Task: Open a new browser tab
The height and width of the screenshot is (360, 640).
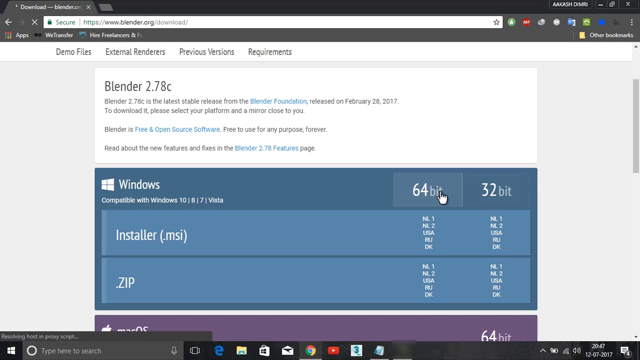Action: tap(106, 7)
